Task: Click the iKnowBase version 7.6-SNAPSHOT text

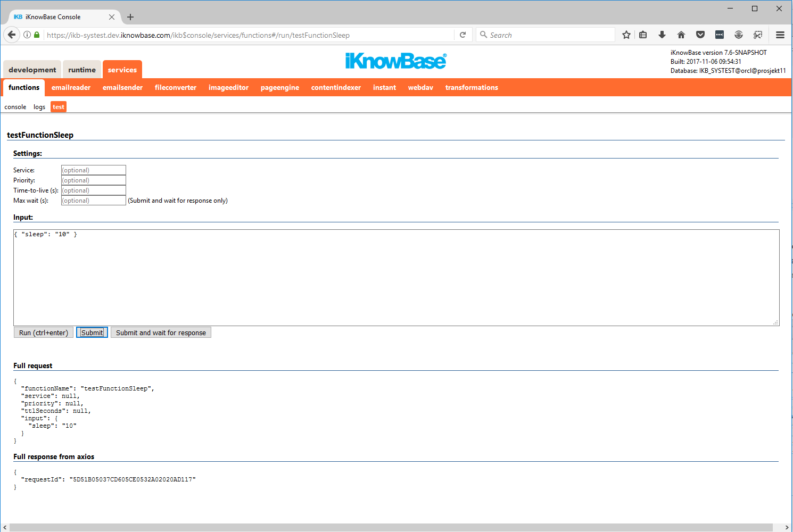Action: (718, 53)
